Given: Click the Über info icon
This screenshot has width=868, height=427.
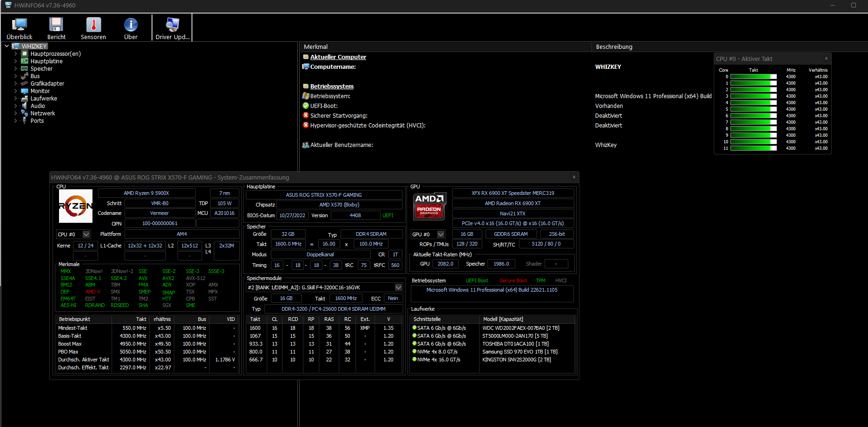Looking at the screenshot, I should point(131,24).
